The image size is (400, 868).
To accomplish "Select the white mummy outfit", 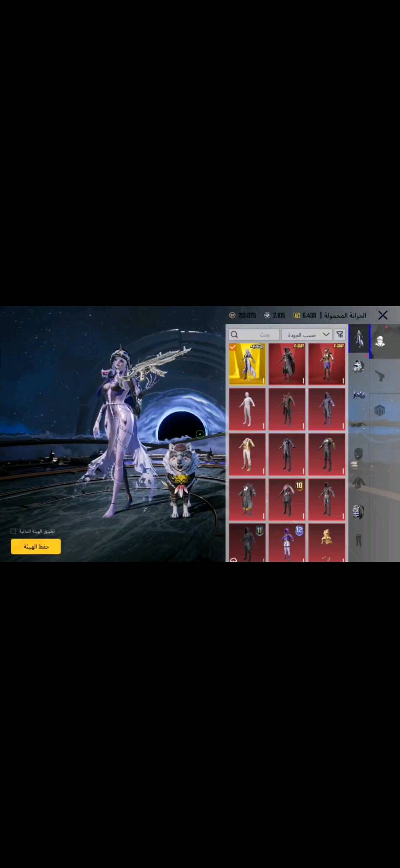I will coord(247,409).
